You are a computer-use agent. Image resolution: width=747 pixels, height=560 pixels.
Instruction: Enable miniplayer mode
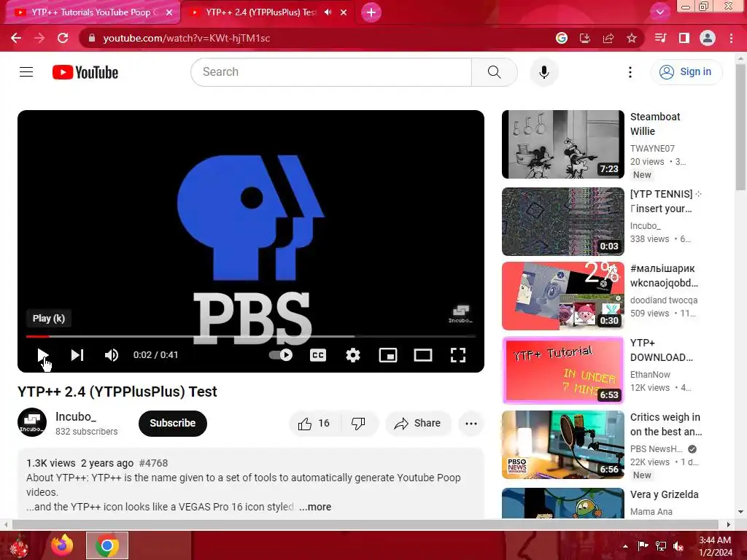(388, 355)
